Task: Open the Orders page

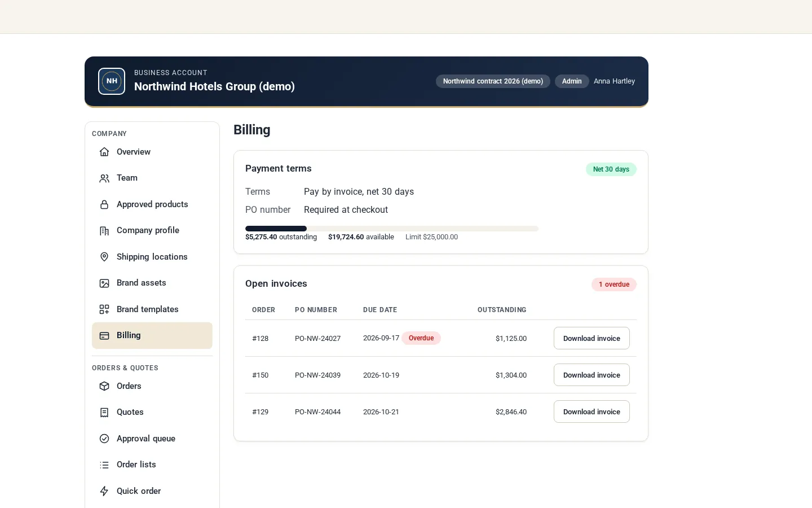Action: point(152,386)
